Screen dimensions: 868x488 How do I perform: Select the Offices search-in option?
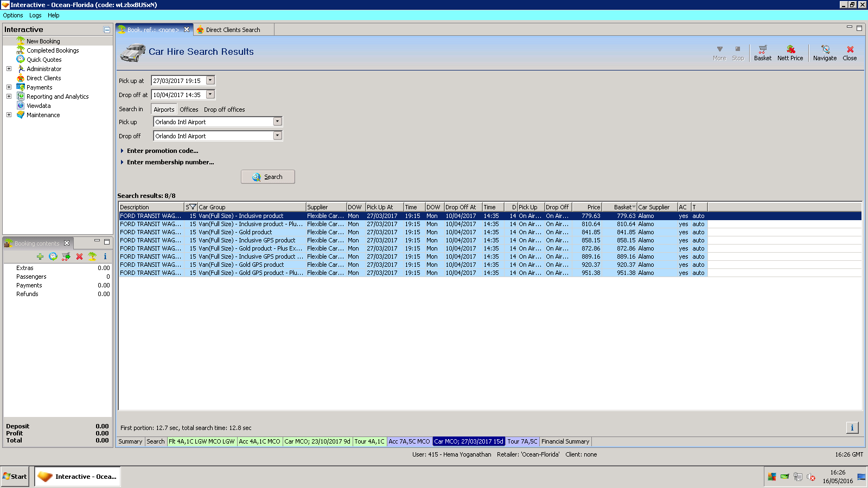click(x=189, y=110)
